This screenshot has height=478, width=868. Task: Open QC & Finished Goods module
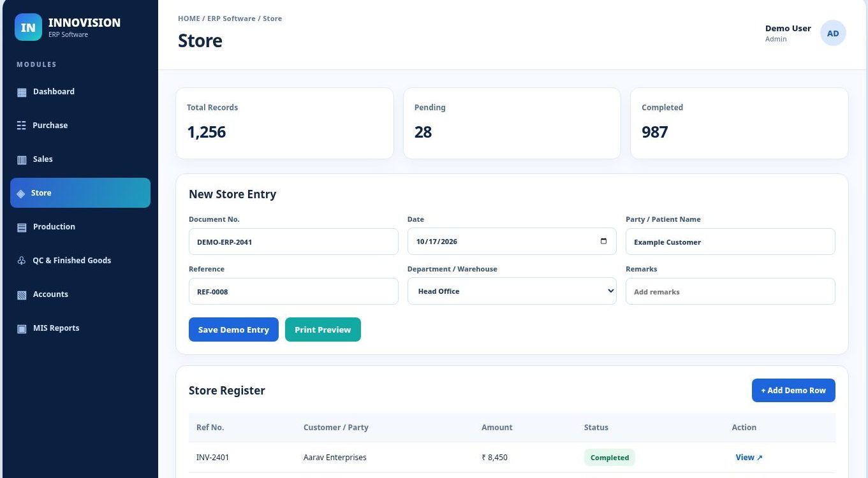tap(80, 261)
